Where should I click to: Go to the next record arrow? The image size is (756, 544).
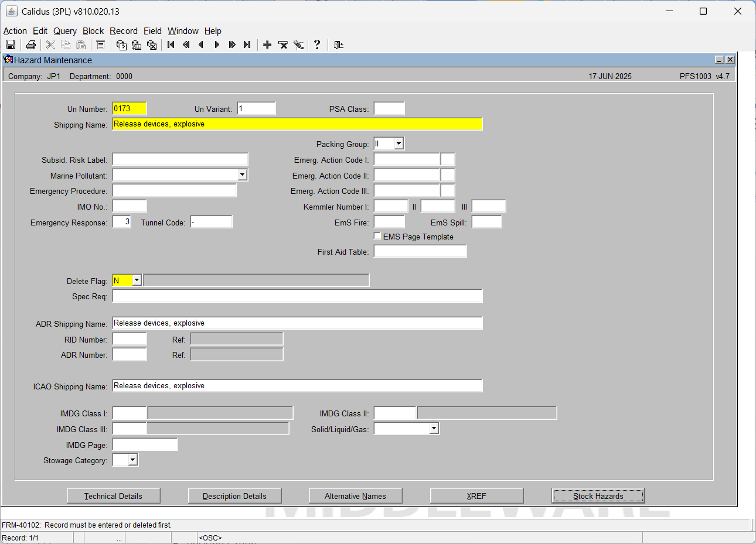[x=217, y=45]
